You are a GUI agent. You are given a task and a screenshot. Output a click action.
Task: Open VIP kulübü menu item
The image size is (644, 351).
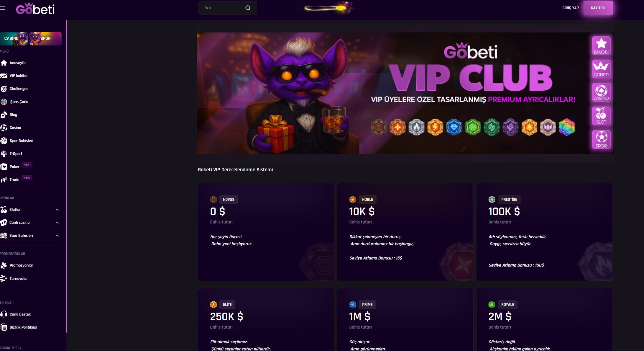pos(15,76)
